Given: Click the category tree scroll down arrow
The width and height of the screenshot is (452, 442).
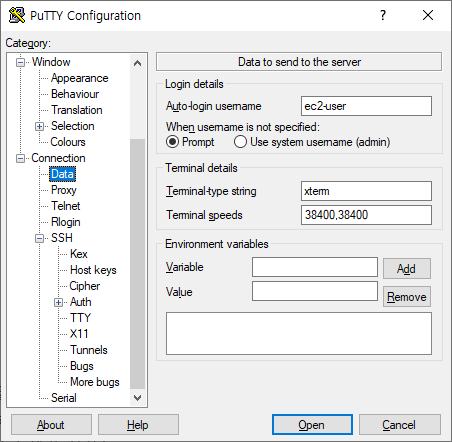Looking at the screenshot, I should pos(137,398).
